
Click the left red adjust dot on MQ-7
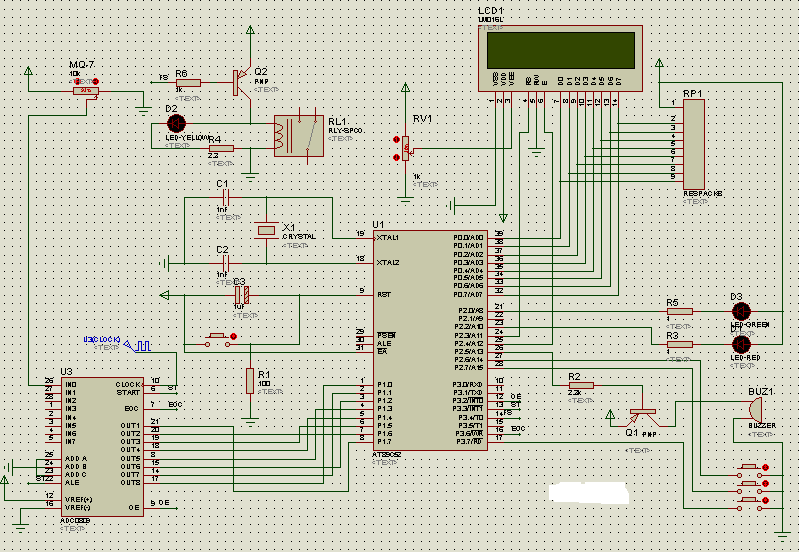tap(77, 82)
